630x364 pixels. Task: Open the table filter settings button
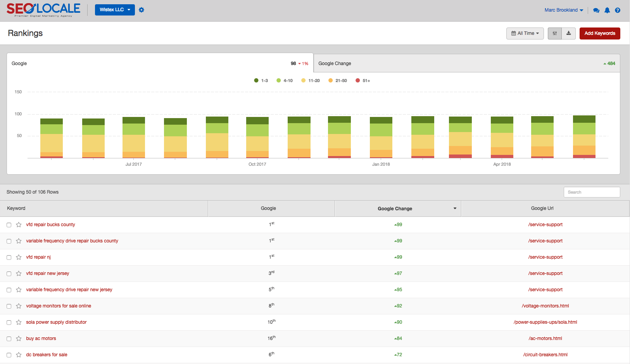point(555,33)
